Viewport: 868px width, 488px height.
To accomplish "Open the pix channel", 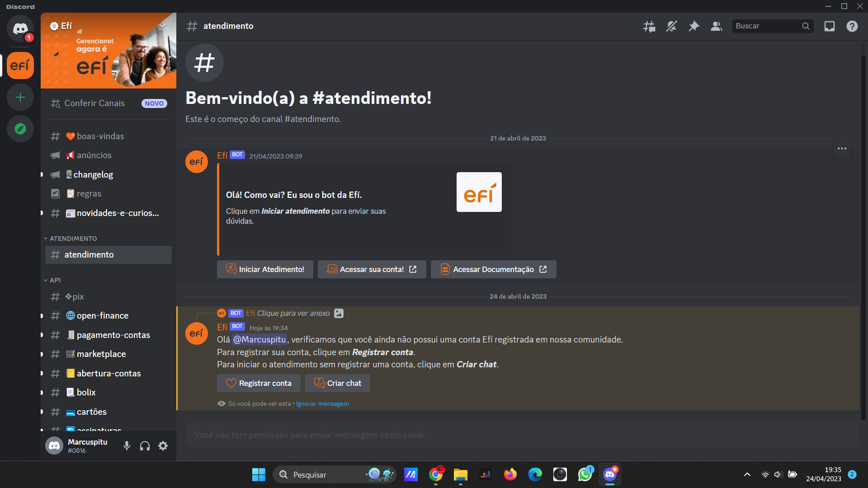I will pyautogui.click(x=108, y=297).
